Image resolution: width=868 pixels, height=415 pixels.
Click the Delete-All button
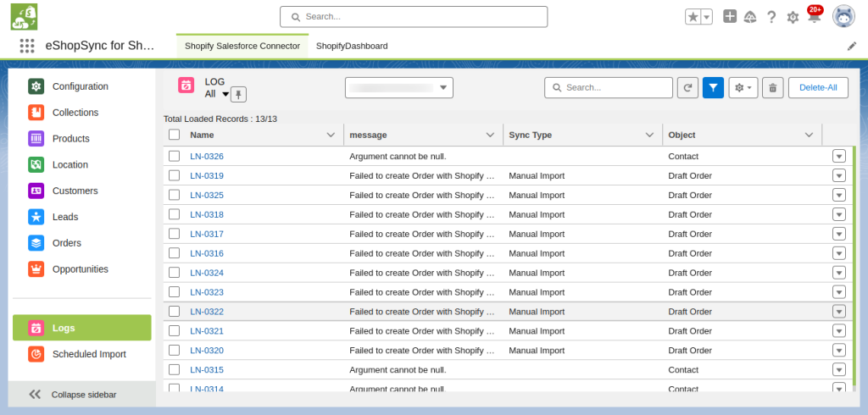(818, 87)
